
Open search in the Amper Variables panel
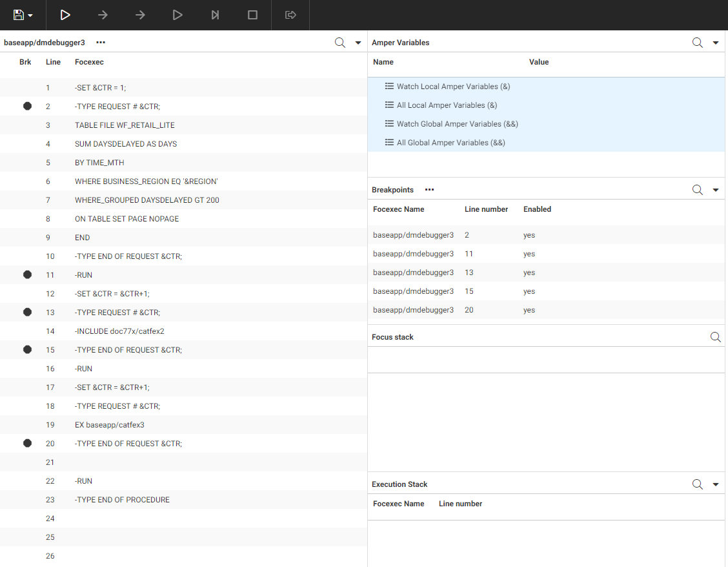[697, 43]
